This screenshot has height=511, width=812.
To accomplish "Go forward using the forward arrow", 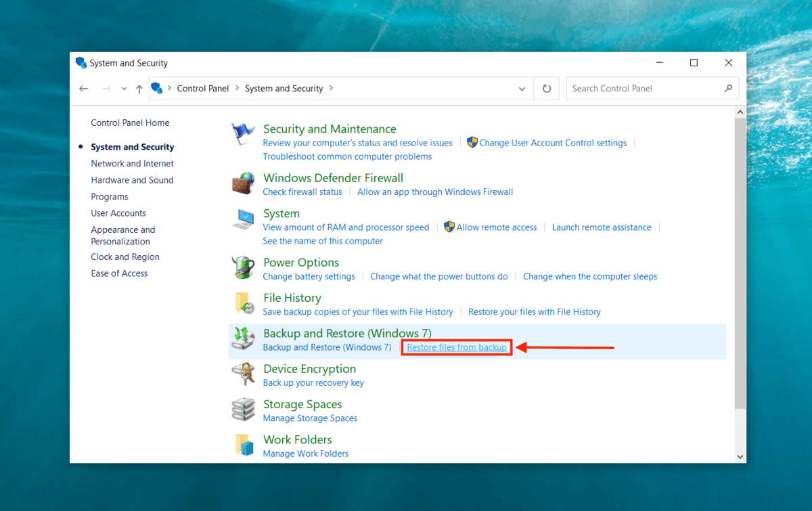I will point(106,89).
